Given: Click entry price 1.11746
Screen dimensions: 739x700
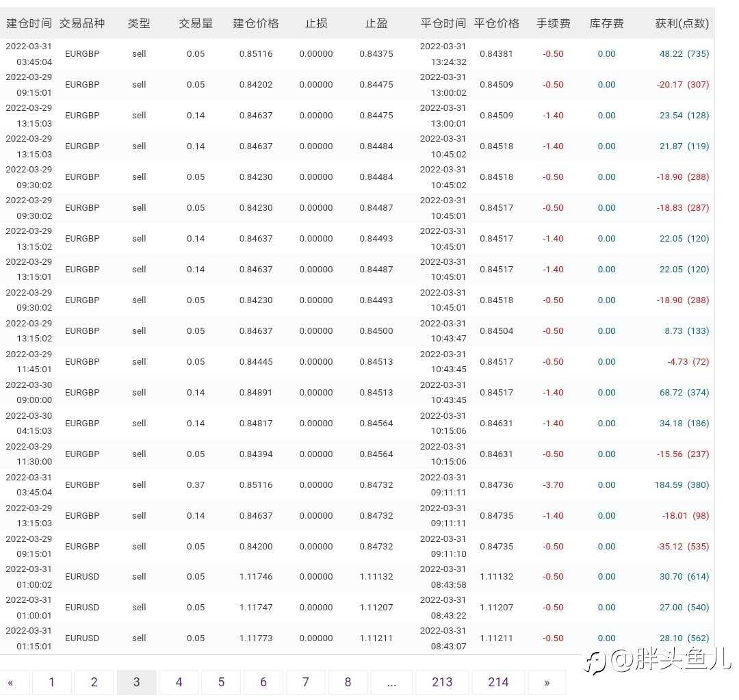Looking at the screenshot, I should point(256,577).
